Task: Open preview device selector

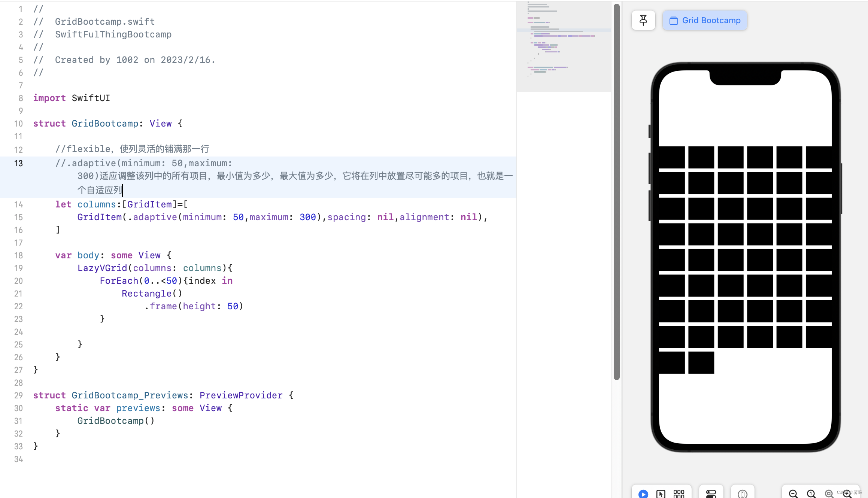Action: [x=743, y=494]
